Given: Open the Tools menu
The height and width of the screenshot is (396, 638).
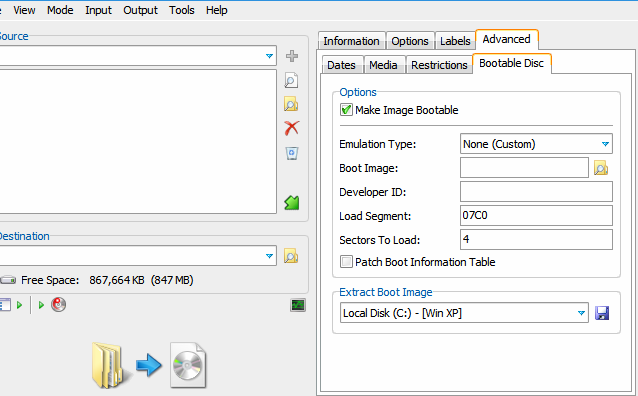Looking at the screenshot, I should tap(181, 10).
